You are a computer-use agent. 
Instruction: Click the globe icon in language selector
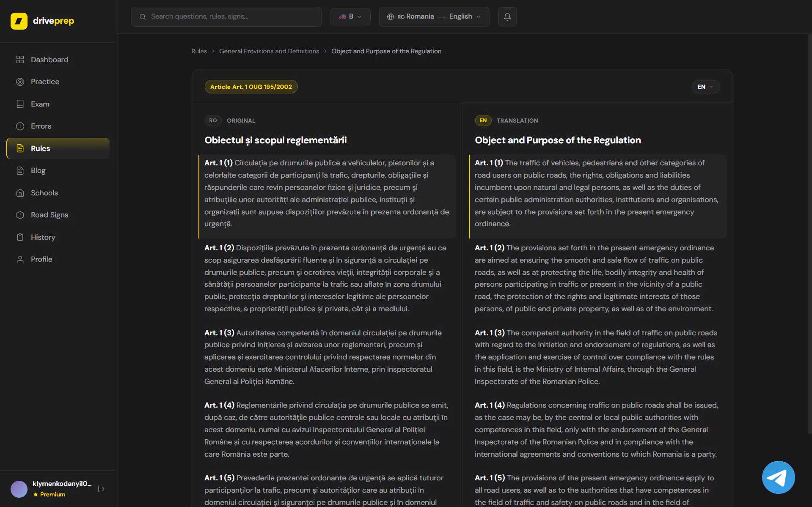[390, 17]
